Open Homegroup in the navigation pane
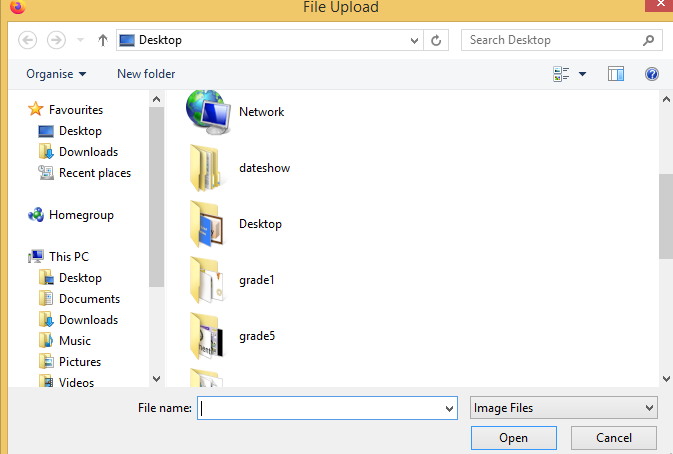This screenshot has height=454, width=673. (80, 215)
